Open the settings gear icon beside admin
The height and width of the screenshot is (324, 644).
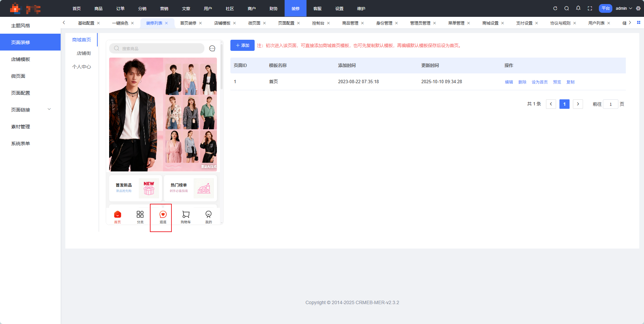638,8
